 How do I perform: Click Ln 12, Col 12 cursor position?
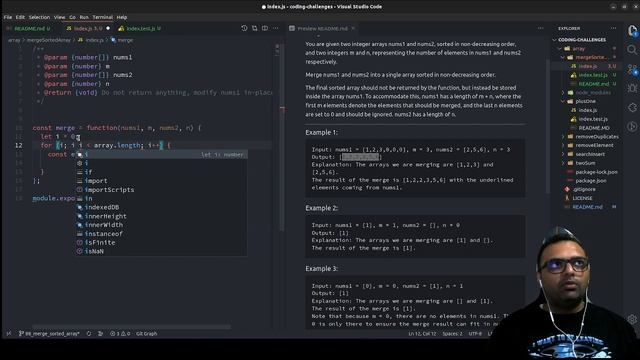pos(422,333)
